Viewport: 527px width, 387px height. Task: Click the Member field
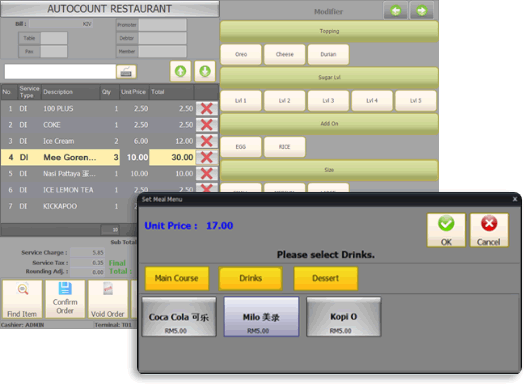pyautogui.click(x=163, y=51)
